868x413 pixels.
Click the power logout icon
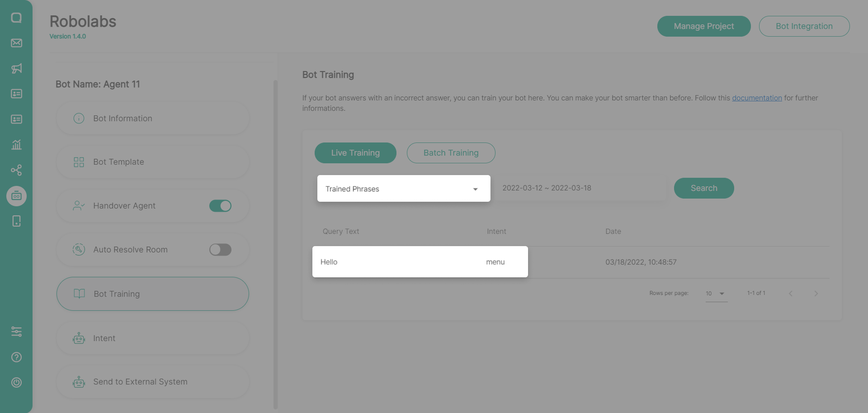click(16, 383)
